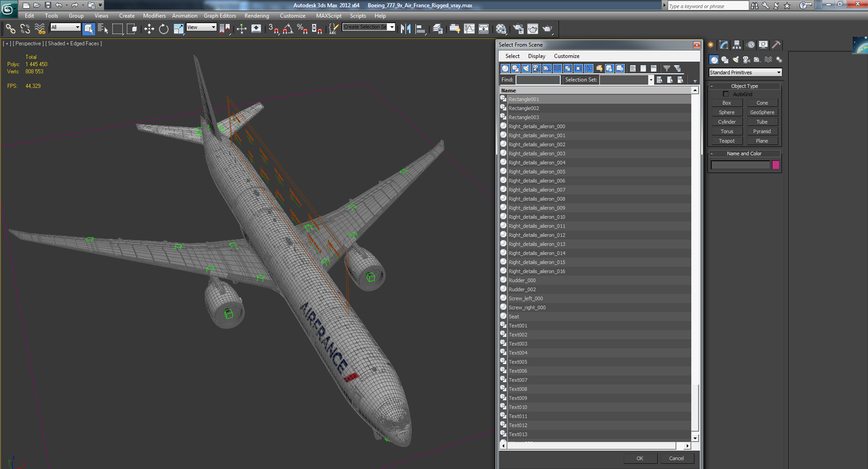Activate Bind to Space Warp tool
This screenshot has width=868, height=469.
(x=40, y=29)
